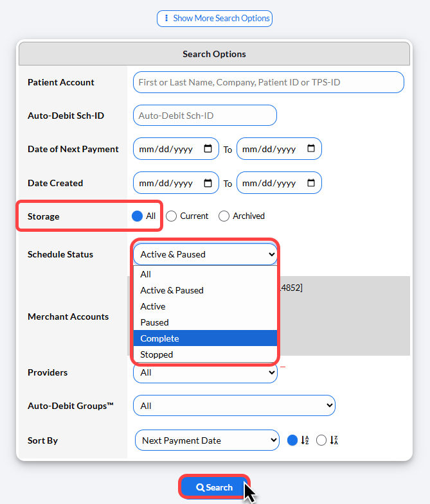Viewport: 430px width, 504px height.
Task: Choose Stopped status option
Action: click(205, 354)
